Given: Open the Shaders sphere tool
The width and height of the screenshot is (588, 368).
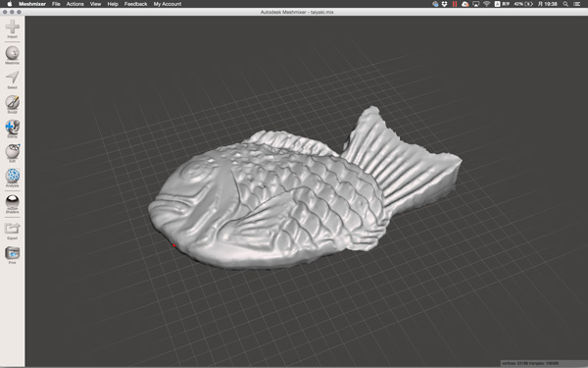Looking at the screenshot, I should pyautogui.click(x=13, y=201).
